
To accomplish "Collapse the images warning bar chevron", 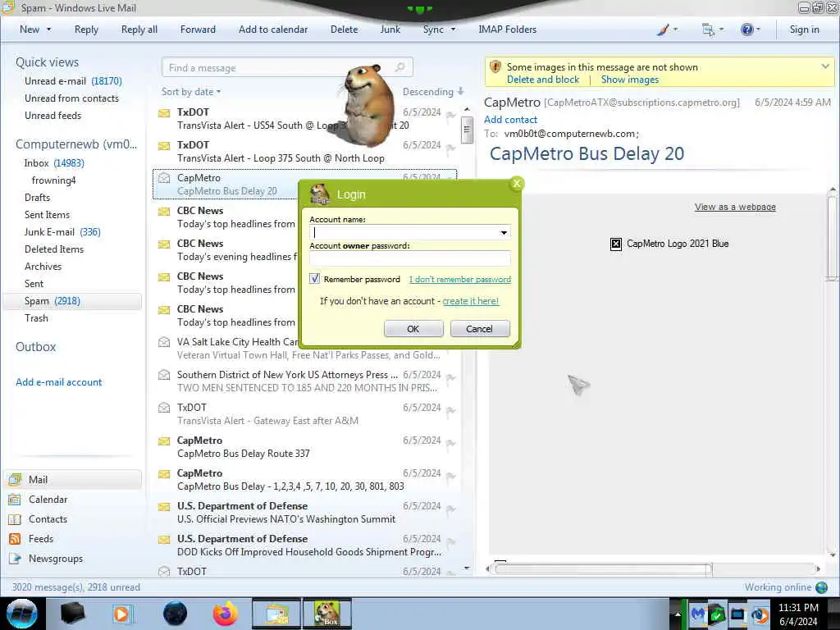I will 825,66.
